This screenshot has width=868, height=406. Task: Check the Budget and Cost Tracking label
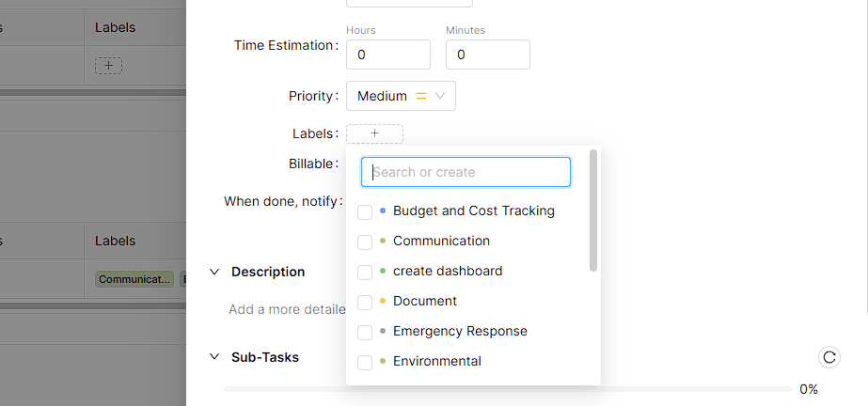[x=365, y=211]
